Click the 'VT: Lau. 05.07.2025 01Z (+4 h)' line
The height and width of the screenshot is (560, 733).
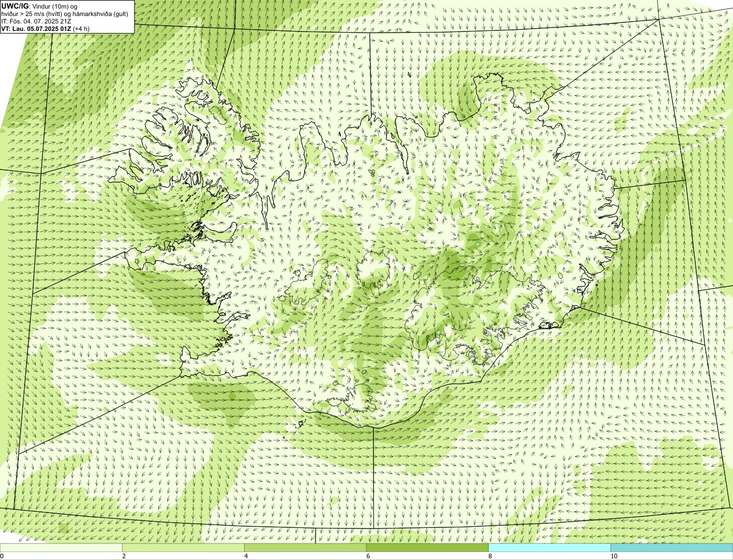pos(45,28)
